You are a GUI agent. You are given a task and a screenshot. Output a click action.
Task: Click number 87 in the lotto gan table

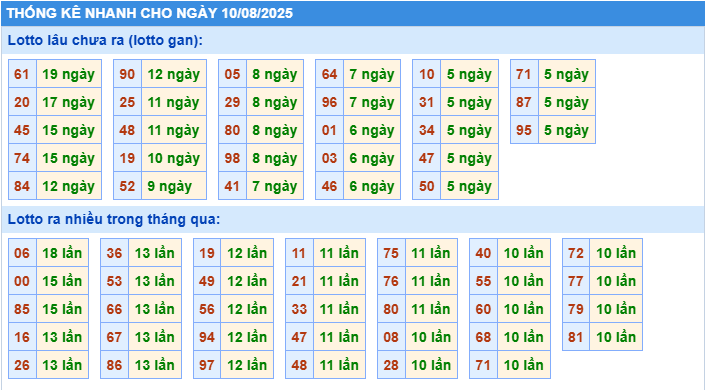pos(524,102)
